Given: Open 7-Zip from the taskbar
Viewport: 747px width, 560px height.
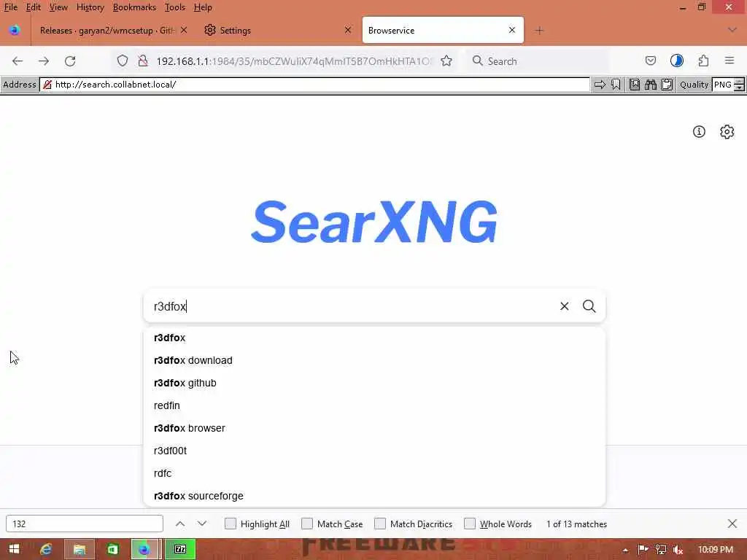Looking at the screenshot, I should (x=180, y=550).
